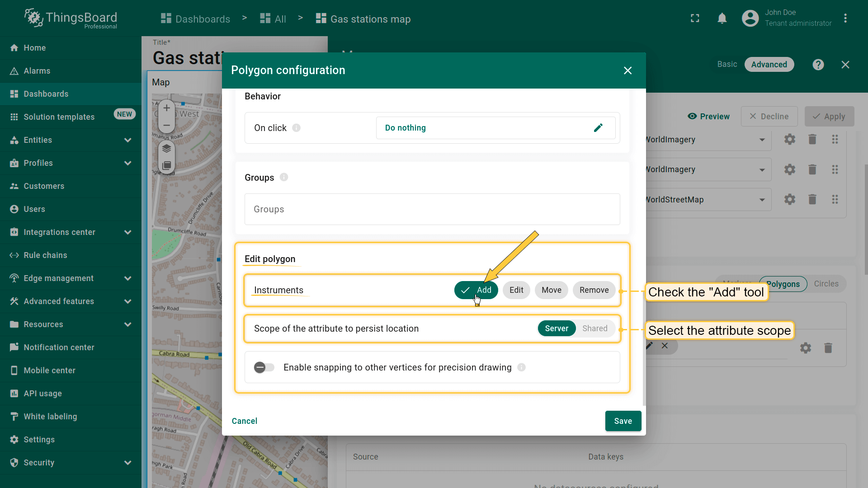Click the map layers icon
This screenshot has width=868, height=488.
[166, 148]
